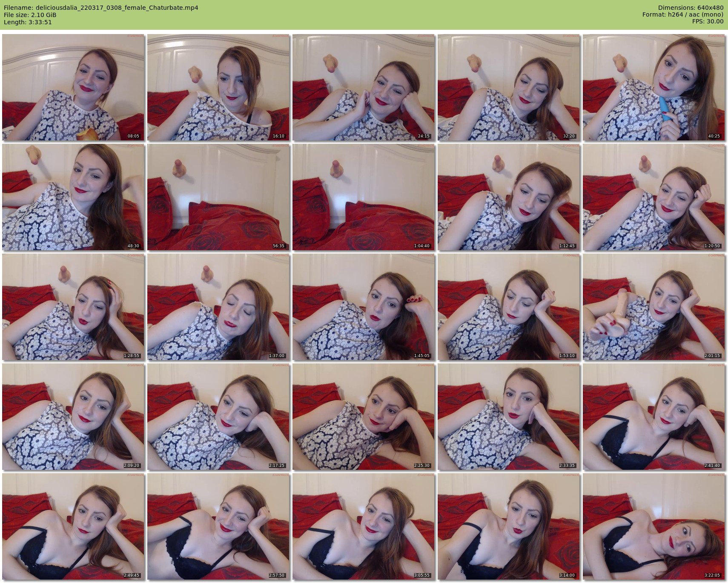Select the 2:17:25 frame
The height and width of the screenshot is (583, 728).
click(218, 417)
